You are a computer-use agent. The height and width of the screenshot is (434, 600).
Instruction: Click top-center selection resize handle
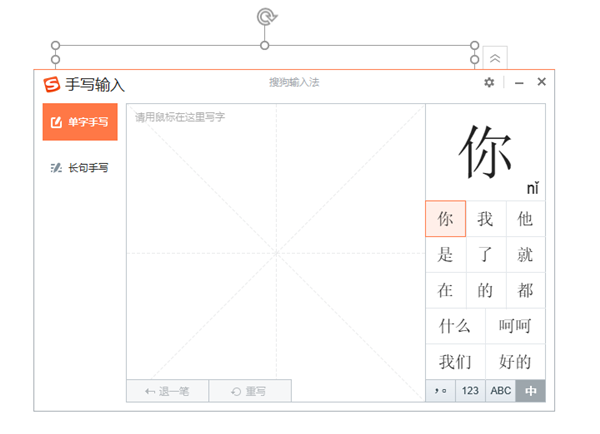point(264,46)
